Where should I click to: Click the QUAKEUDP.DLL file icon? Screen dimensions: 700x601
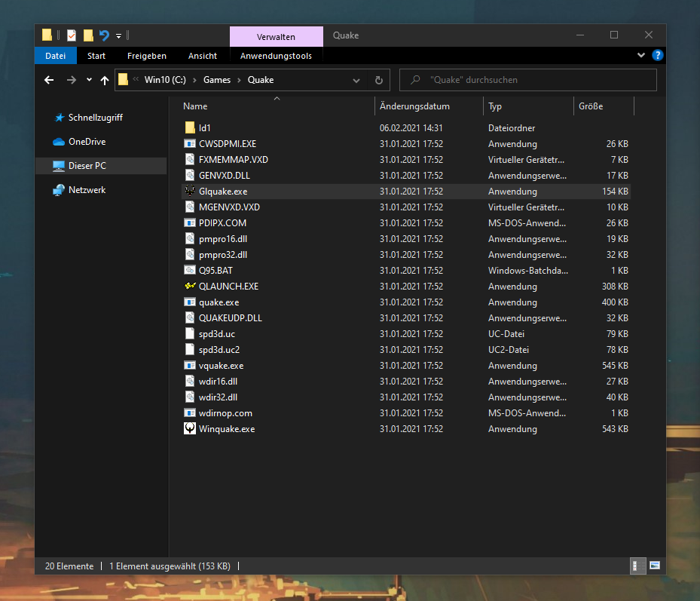190,317
